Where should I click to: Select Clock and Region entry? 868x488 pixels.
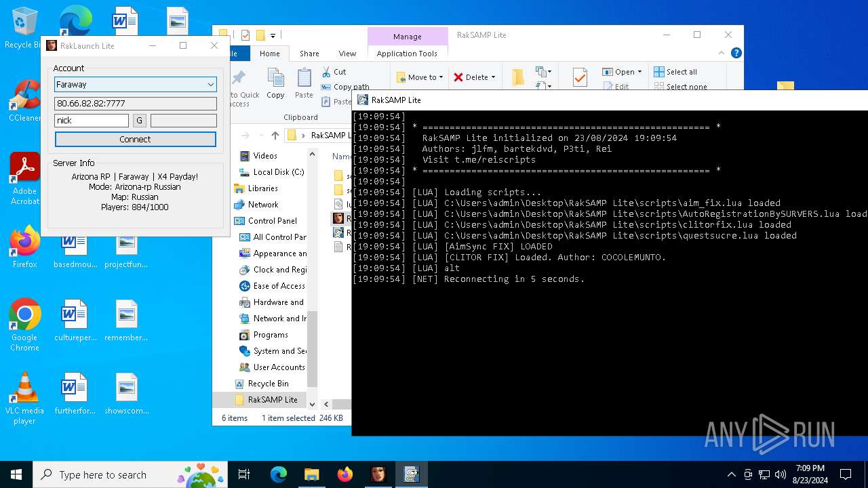tap(273, 270)
